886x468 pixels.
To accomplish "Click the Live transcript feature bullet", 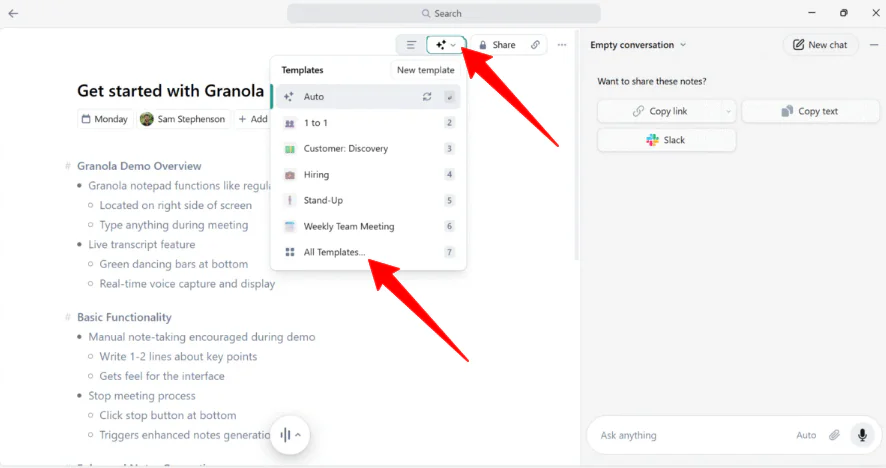I will click(x=142, y=245).
